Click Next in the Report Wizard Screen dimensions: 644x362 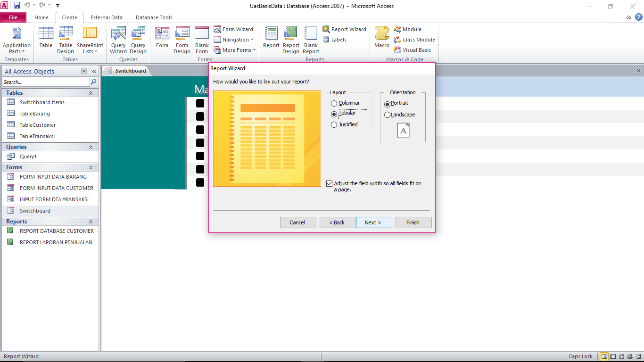(x=374, y=222)
